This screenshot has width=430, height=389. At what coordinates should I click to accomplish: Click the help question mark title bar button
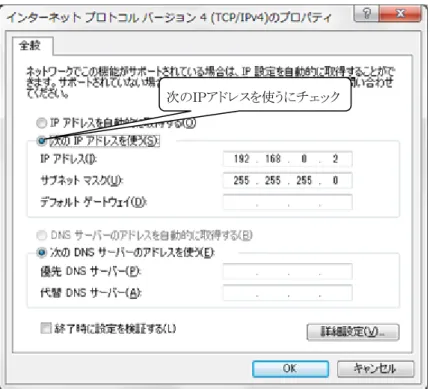point(366,14)
